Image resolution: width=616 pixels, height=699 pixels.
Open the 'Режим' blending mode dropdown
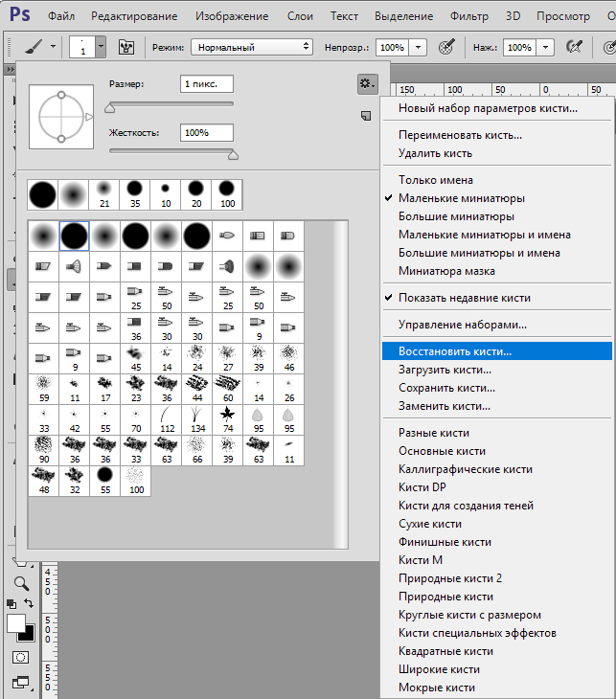pos(252,46)
